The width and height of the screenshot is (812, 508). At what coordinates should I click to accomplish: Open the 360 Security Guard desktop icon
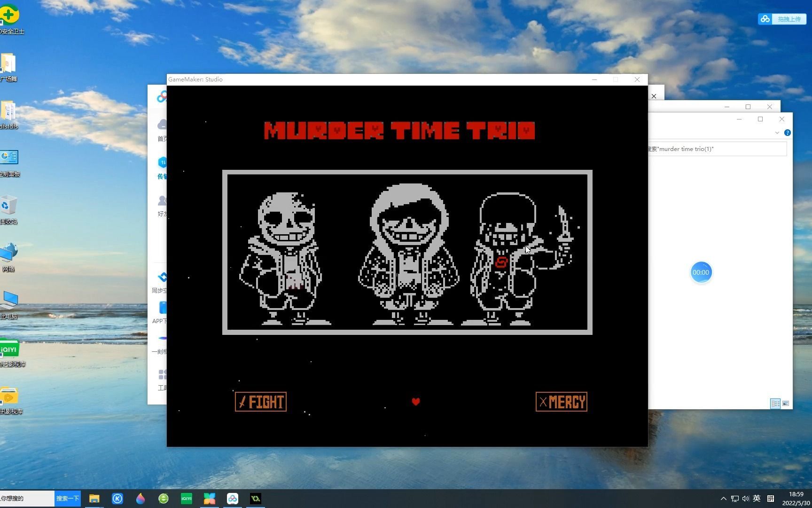click(x=9, y=20)
